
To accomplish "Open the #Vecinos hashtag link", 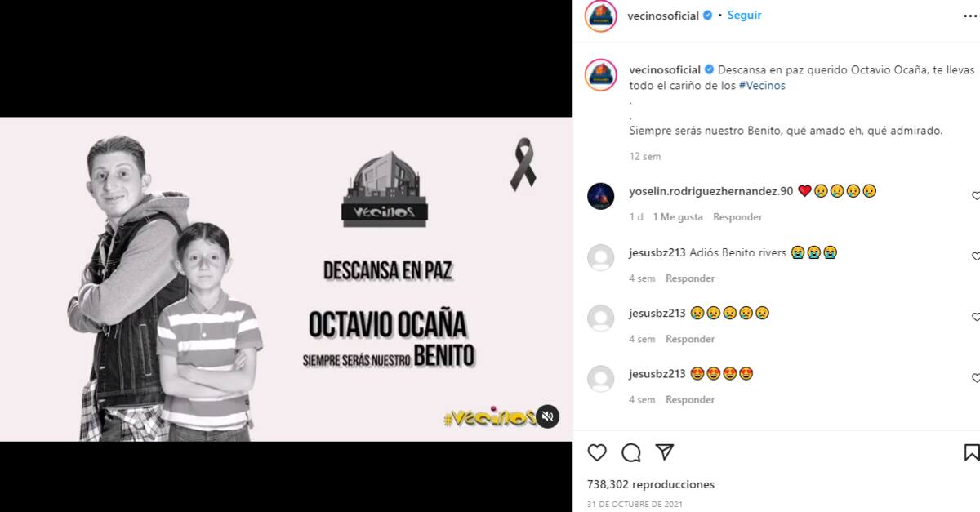I will 762,85.
